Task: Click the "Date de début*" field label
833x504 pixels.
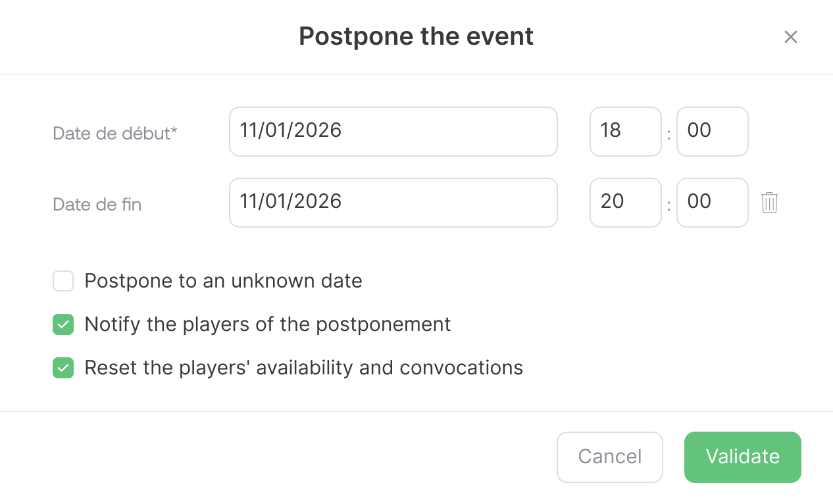Action: [115, 133]
